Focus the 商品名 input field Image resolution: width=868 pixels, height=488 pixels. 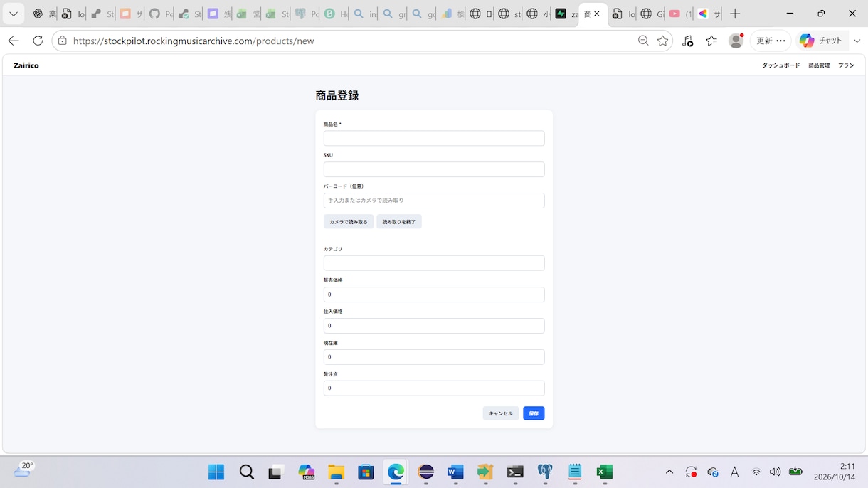434,138
